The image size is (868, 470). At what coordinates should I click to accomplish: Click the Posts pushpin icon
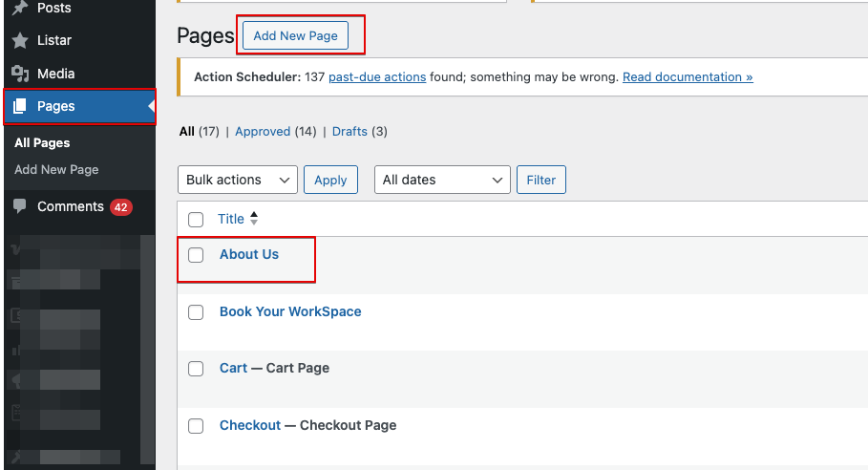pyautogui.click(x=20, y=8)
